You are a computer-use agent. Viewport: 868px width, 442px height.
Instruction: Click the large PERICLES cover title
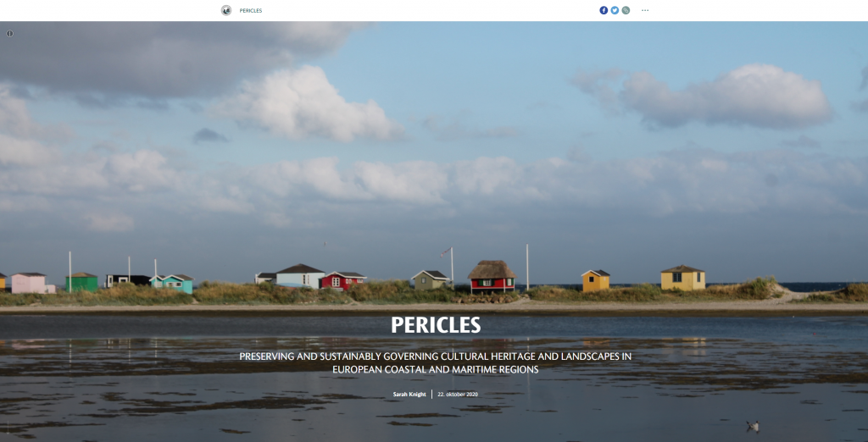coord(436,325)
